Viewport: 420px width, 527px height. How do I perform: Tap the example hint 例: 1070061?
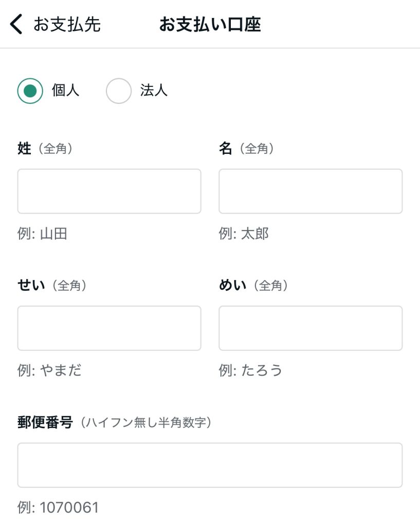point(58,507)
